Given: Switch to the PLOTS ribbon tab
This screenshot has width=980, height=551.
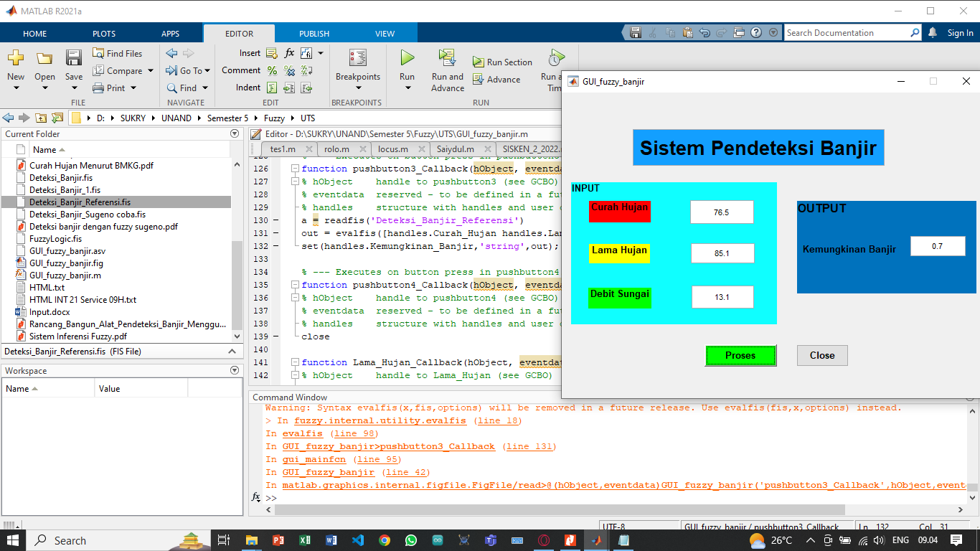Looking at the screenshot, I should tap(104, 33).
